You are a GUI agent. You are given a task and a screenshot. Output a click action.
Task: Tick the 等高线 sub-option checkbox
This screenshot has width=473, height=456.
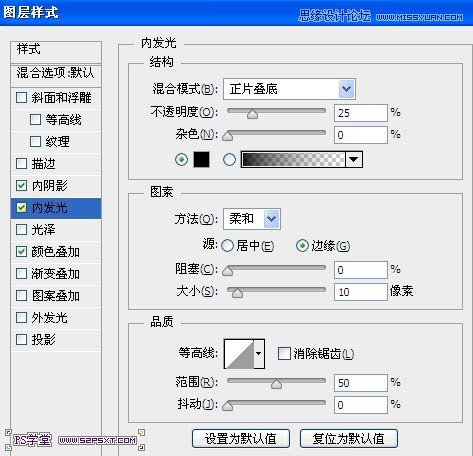click(x=35, y=120)
